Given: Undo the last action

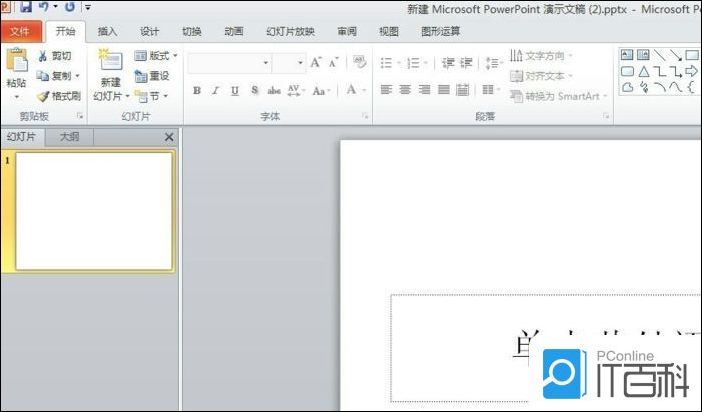Looking at the screenshot, I should 44,6.
